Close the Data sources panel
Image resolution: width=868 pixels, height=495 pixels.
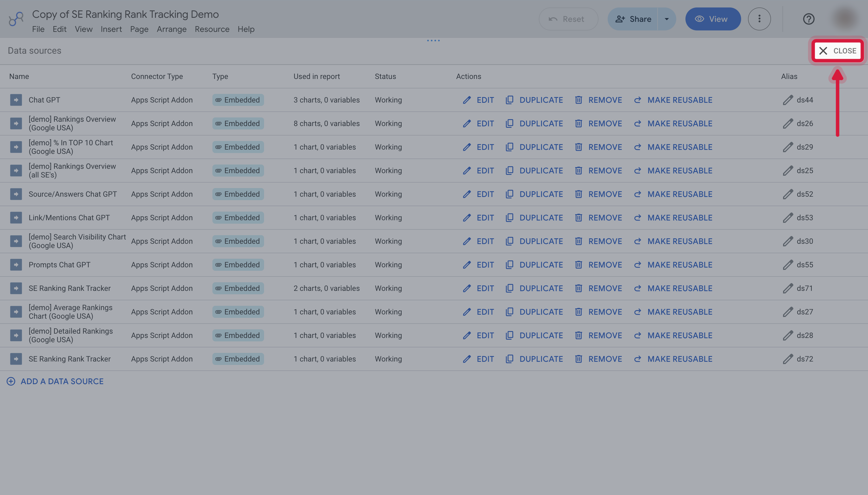[837, 51]
